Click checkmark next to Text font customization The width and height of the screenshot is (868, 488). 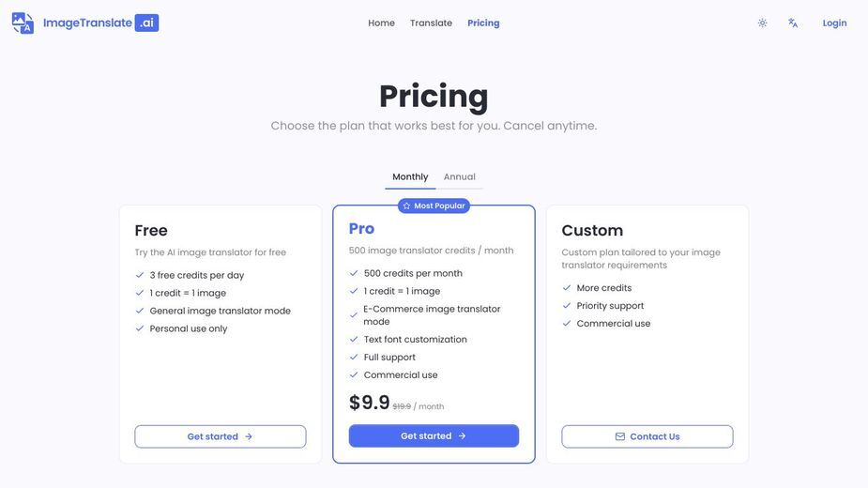coord(354,339)
